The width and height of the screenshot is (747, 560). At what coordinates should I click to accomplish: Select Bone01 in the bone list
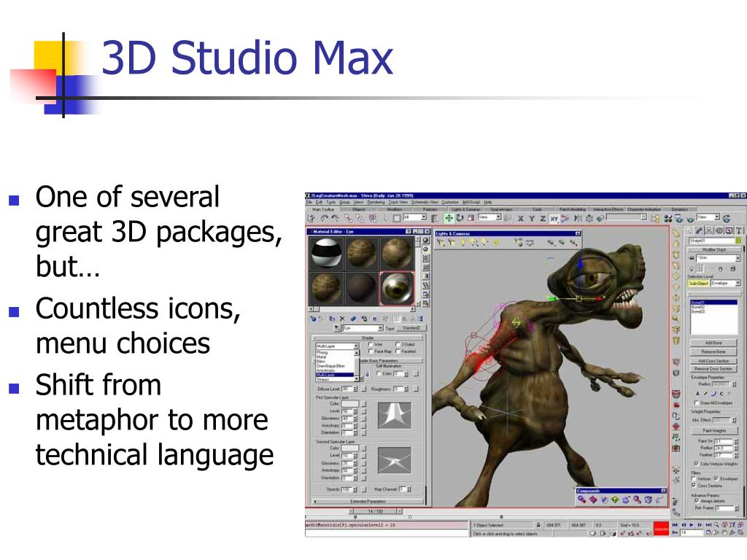(713, 303)
